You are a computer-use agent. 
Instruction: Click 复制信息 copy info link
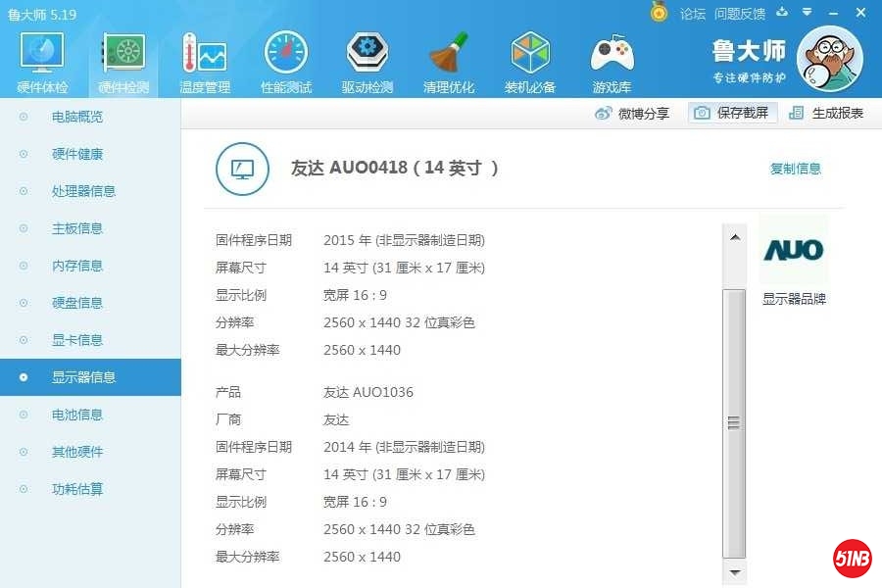tap(796, 169)
